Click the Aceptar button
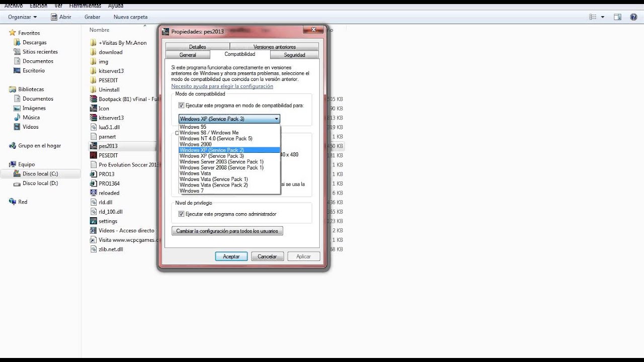This screenshot has height=362, width=644. coord(231,256)
